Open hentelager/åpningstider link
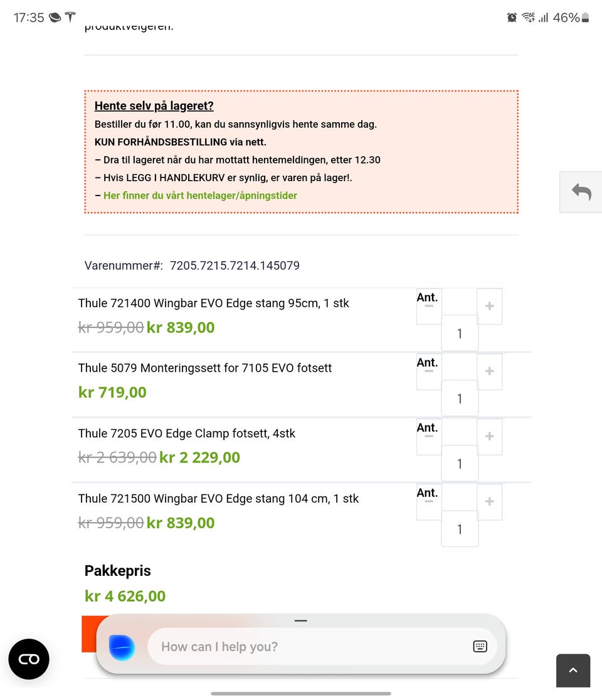 tap(200, 196)
